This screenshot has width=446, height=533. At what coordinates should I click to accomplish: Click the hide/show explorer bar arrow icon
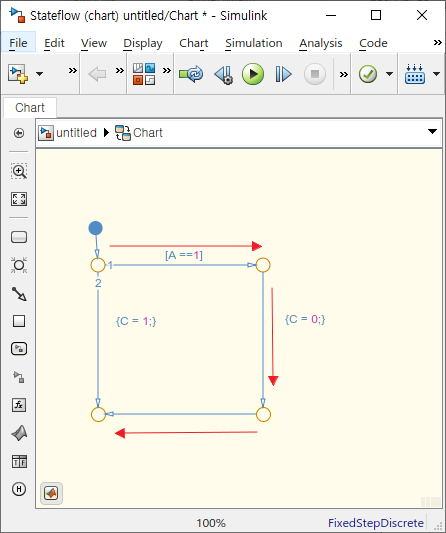pyautogui.click(x=19, y=133)
